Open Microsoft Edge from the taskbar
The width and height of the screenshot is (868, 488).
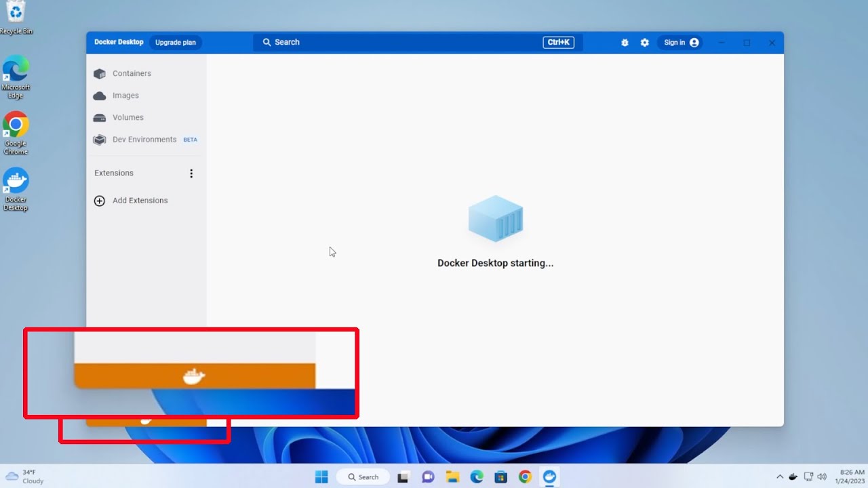tap(477, 476)
